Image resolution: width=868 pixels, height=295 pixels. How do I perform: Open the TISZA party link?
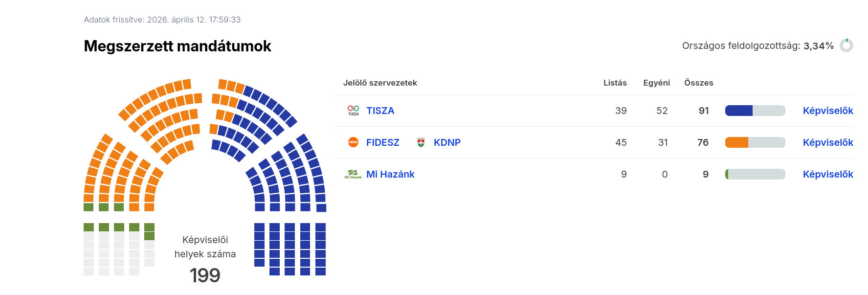click(x=380, y=111)
